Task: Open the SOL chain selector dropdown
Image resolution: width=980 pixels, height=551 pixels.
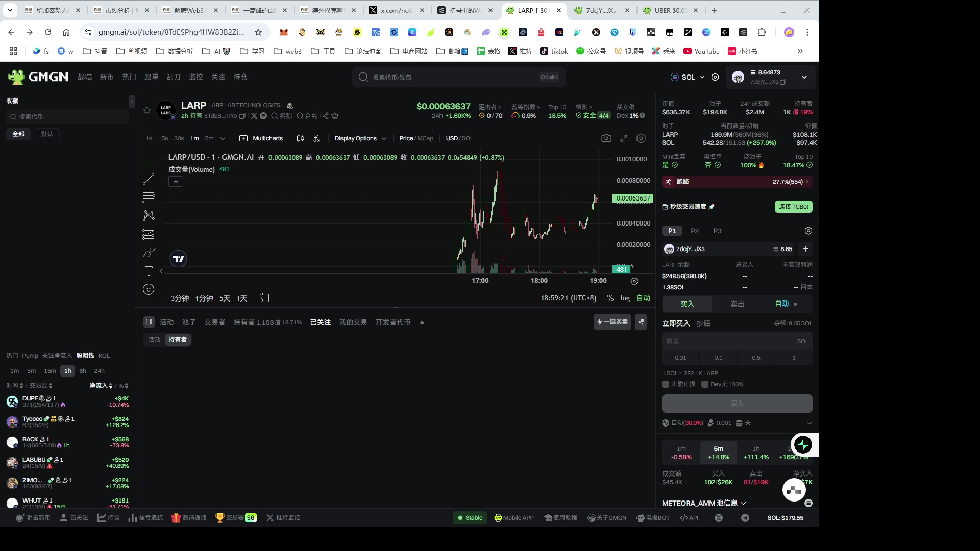Action: [x=688, y=77]
